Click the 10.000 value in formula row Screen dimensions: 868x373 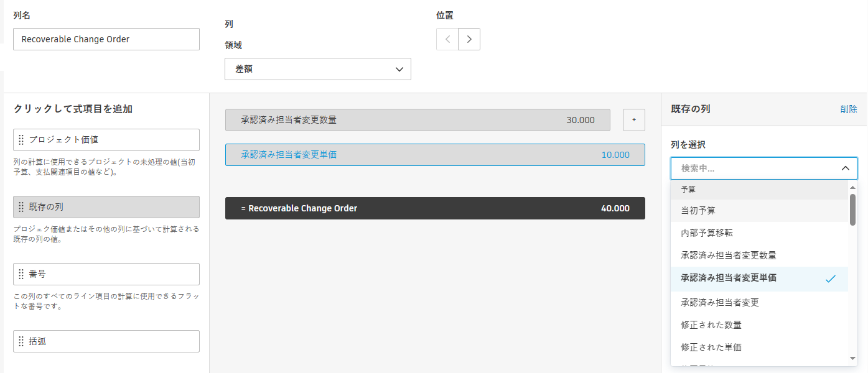click(x=615, y=155)
